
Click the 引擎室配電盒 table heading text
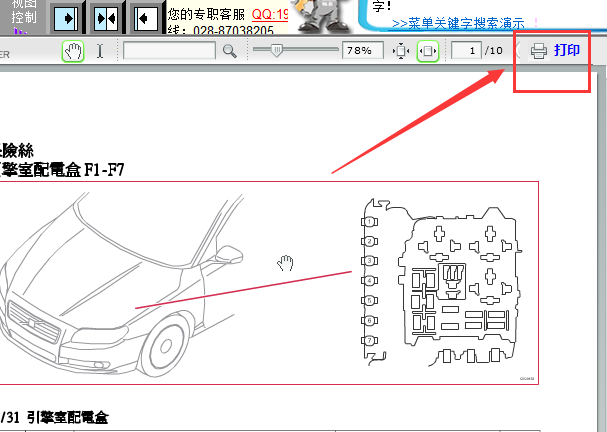click(68, 417)
